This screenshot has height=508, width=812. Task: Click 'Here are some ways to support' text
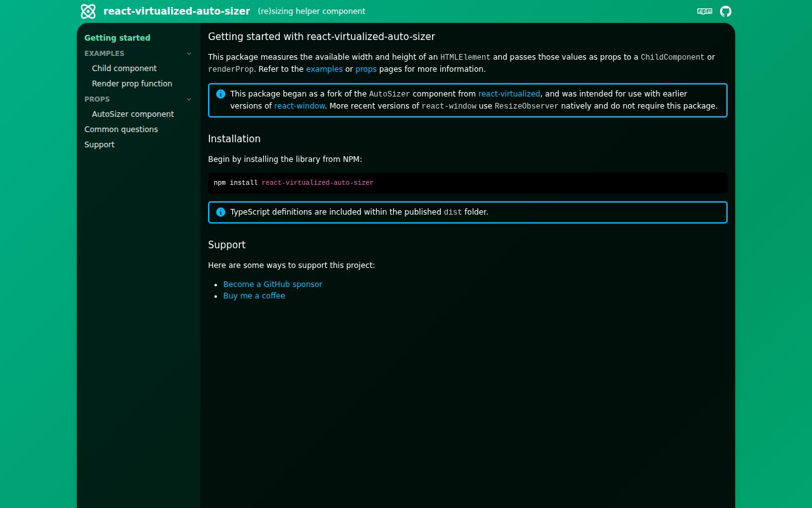pyautogui.click(x=291, y=265)
